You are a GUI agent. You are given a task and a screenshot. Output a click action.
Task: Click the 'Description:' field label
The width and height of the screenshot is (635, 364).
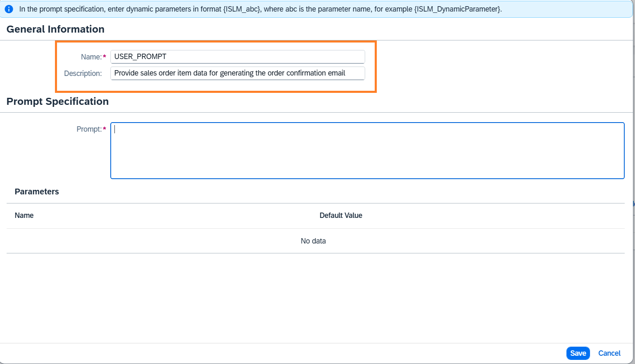point(83,73)
